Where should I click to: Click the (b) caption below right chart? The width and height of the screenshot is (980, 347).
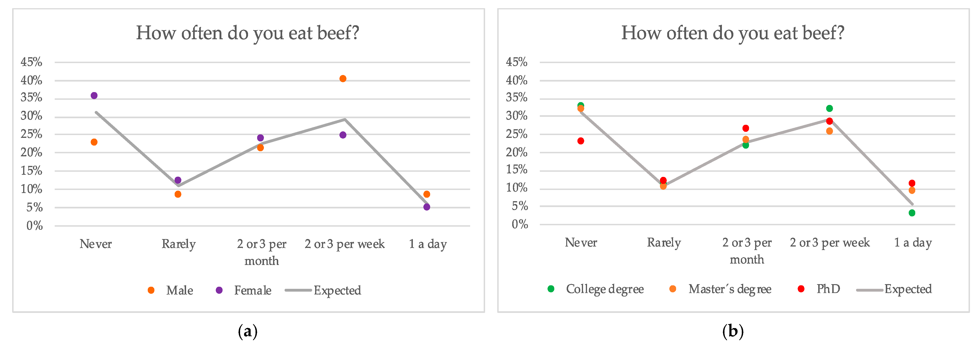click(x=733, y=332)
